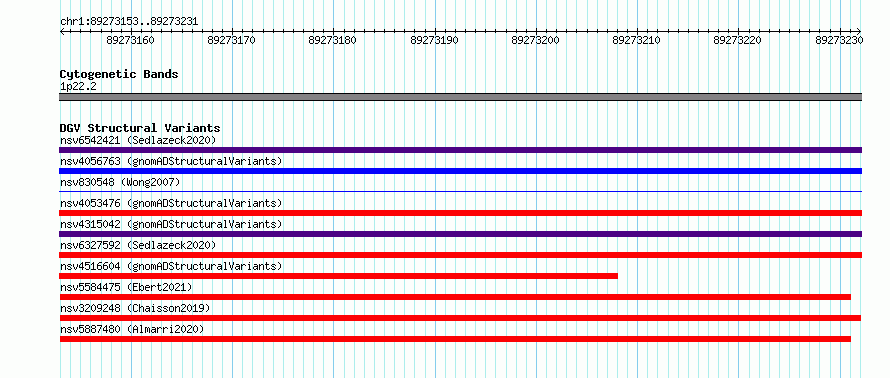The height and width of the screenshot is (378, 890).
Task: Click the DGV Structural Variants track title
Action: pos(140,128)
